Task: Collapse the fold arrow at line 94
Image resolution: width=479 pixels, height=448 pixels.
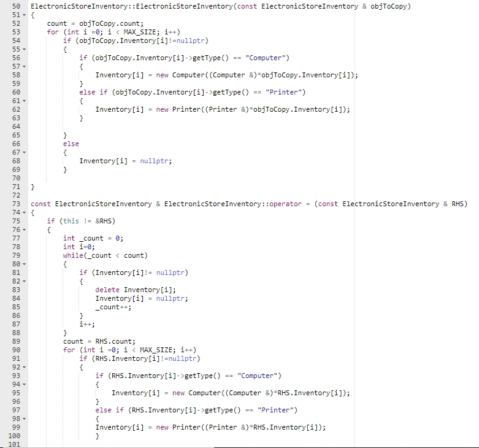Action: click(x=24, y=384)
